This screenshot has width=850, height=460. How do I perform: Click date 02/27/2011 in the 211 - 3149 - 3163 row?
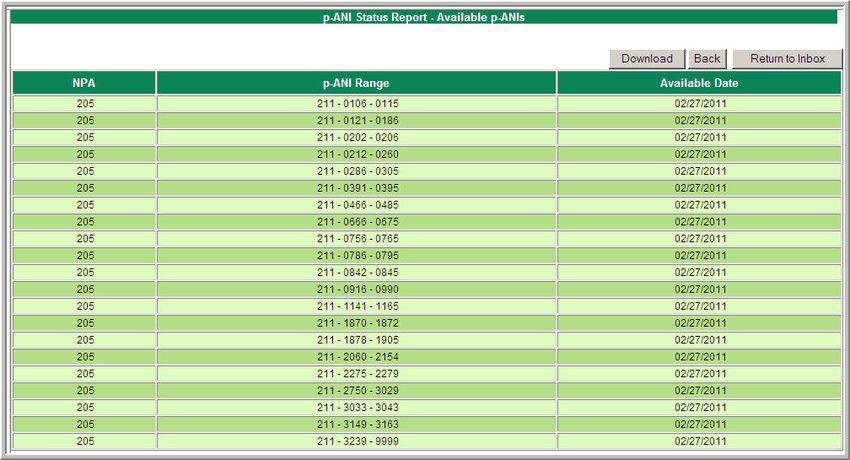click(x=700, y=424)
